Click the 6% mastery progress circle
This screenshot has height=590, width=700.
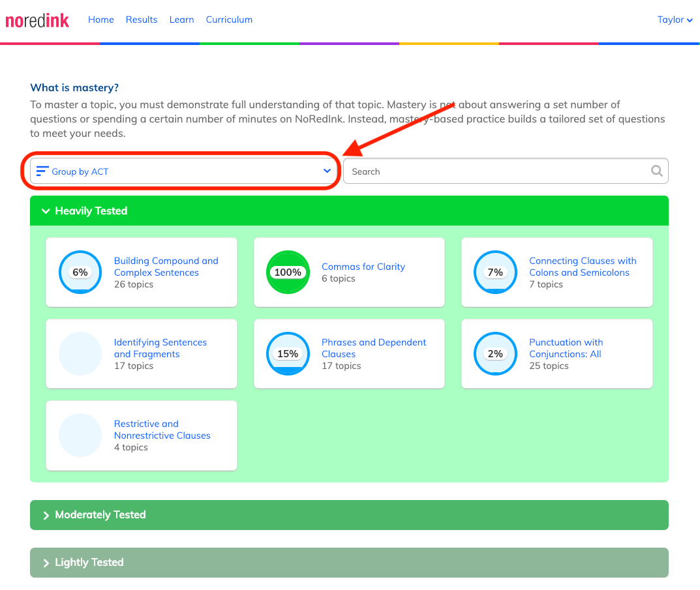point(80,273)
